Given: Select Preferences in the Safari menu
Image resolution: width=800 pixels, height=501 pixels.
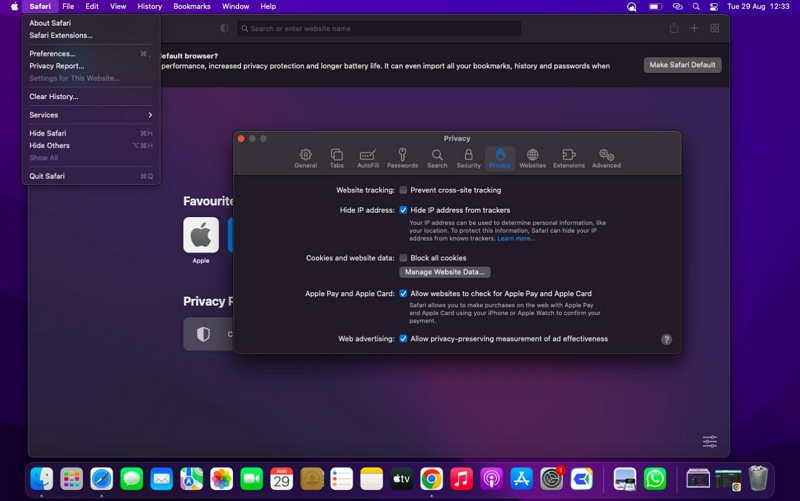Looking at the screenshot, I should point(91,54).
